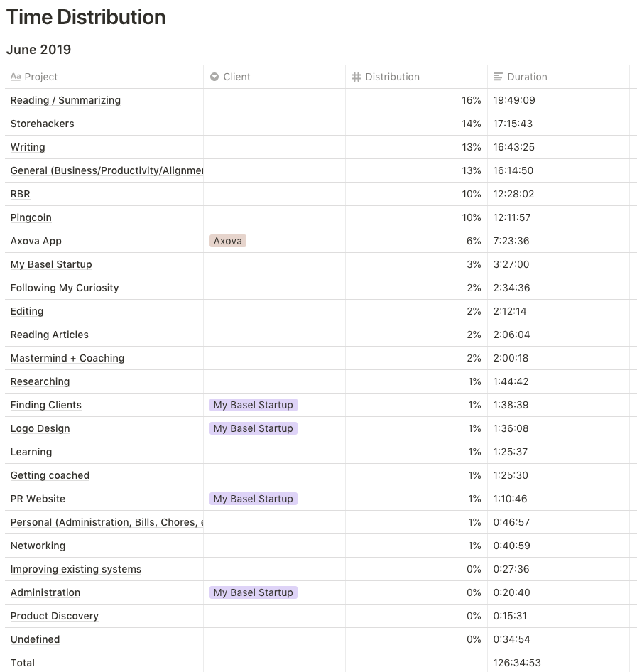The image size is (637, 672).
Task: Open the Duration column header menu
Action: point(527,77)
